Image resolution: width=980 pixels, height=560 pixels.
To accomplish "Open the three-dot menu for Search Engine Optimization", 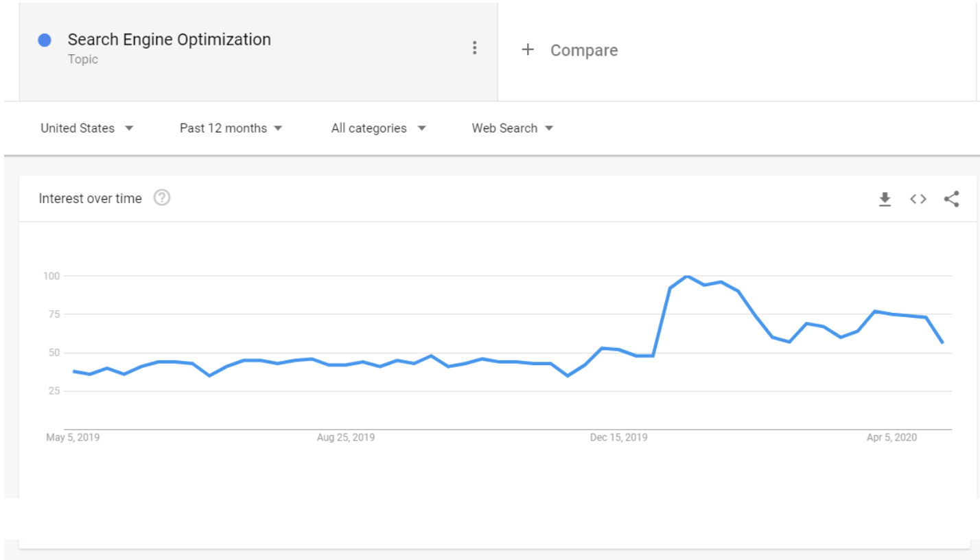I will point(474,48).
